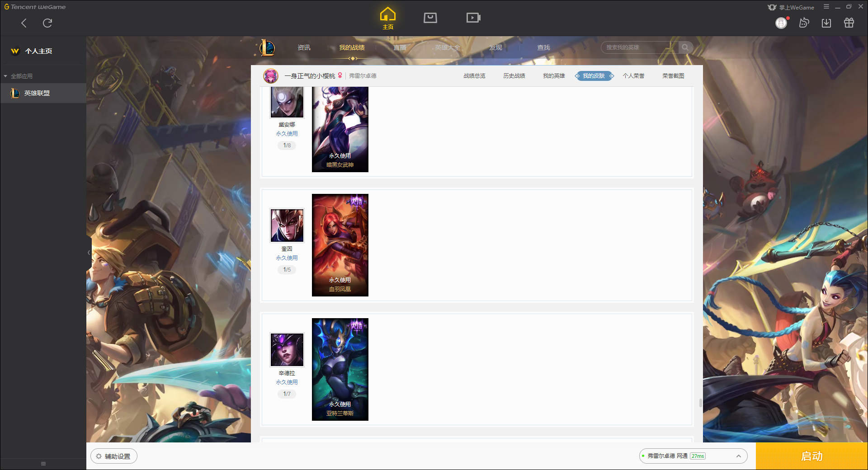Screen dimensions: 868x470
Task: Open the 血羽凤凰 skin card
Action: tap(340, 245)
